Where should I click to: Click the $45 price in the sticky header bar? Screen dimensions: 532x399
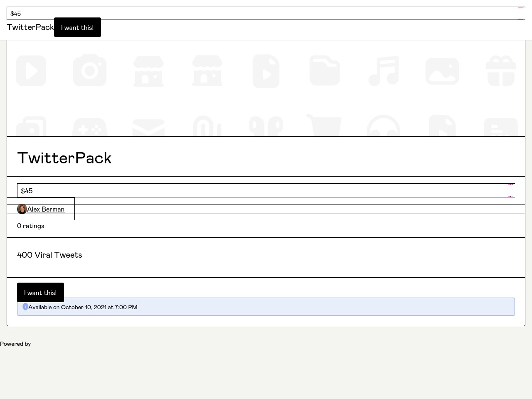[266, 13]
